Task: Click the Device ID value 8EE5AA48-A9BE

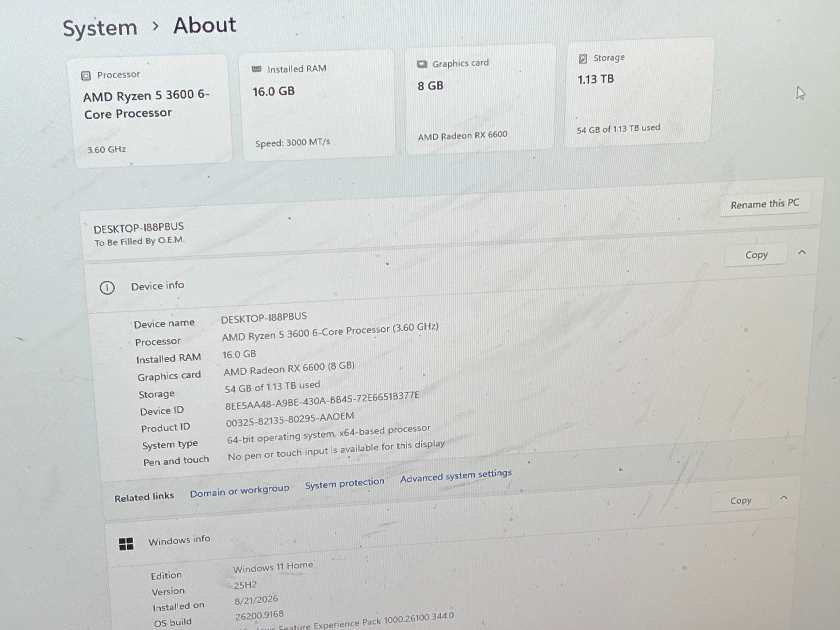Action: coord(322,400)
